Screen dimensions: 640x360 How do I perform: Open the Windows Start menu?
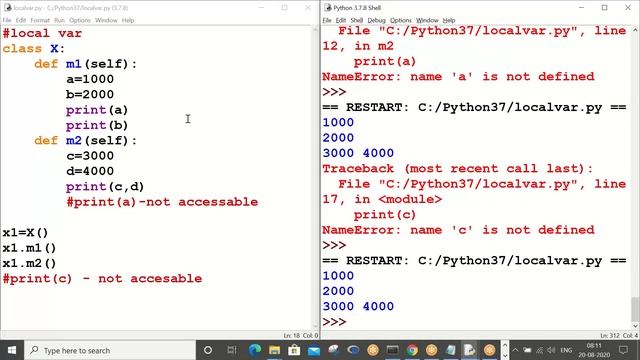12,350
